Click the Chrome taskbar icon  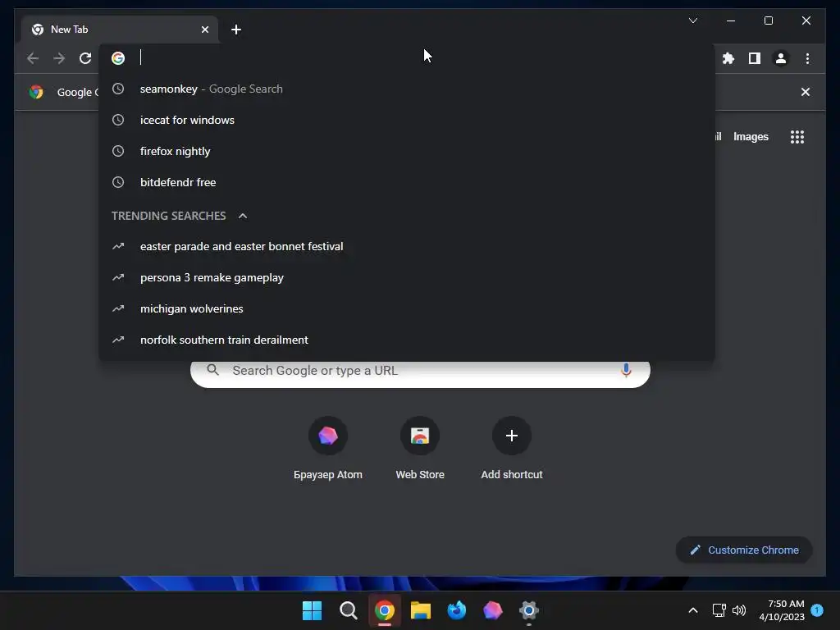tap(384, 610)
